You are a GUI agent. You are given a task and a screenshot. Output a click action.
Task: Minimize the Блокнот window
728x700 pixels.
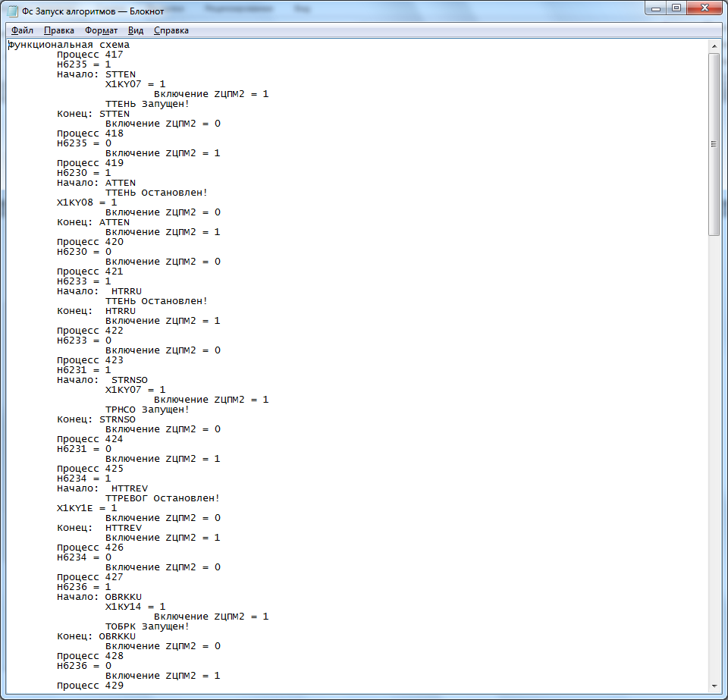655,8
